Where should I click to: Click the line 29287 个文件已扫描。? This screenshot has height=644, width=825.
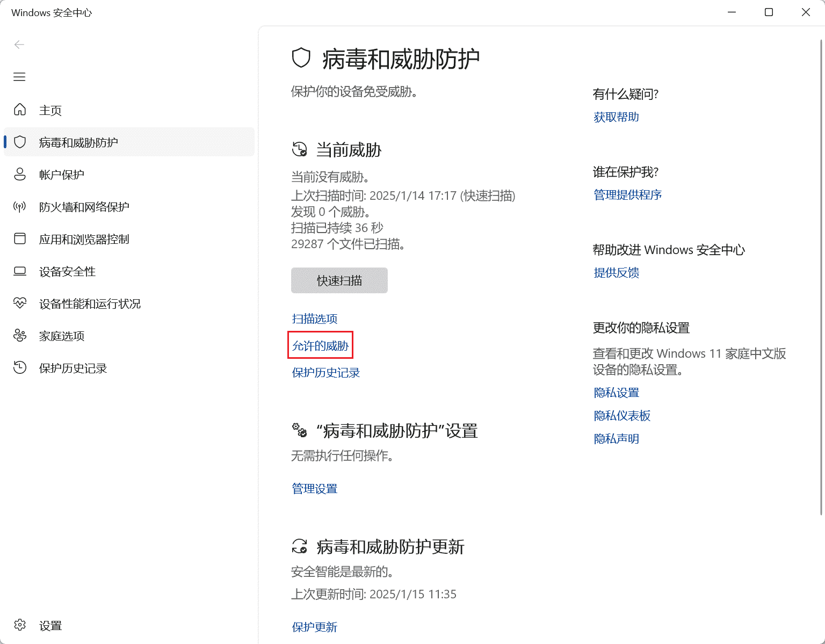coord(348,244)
